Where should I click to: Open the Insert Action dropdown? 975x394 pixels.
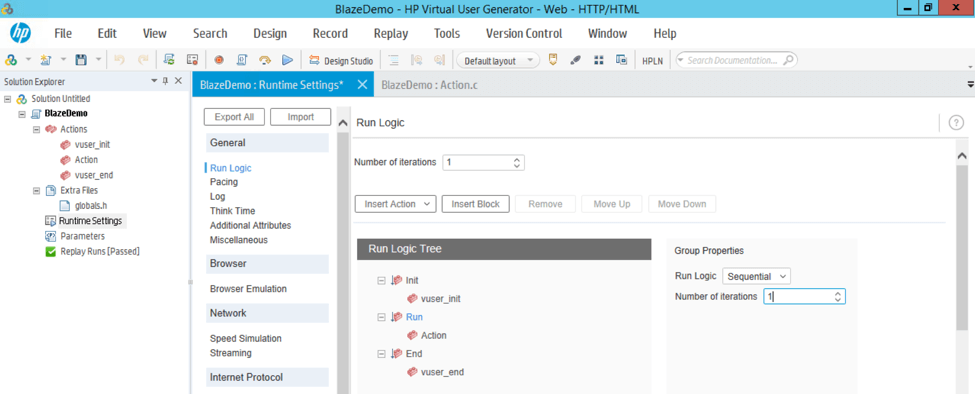[395, 204]
